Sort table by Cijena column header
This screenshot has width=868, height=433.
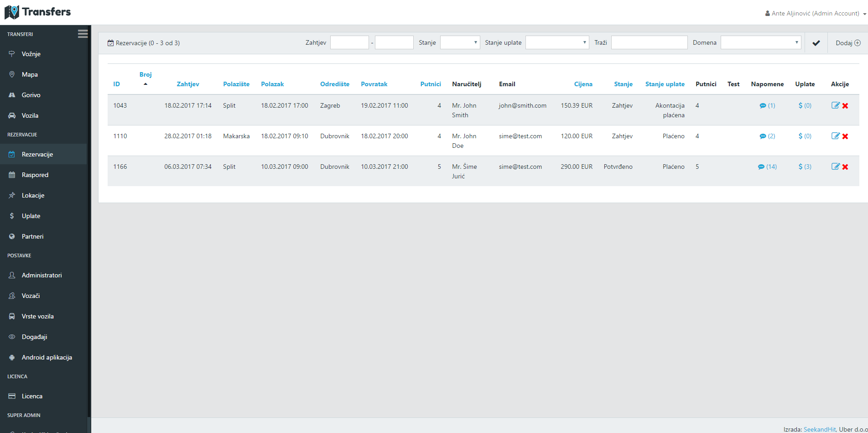click(583, 84)
